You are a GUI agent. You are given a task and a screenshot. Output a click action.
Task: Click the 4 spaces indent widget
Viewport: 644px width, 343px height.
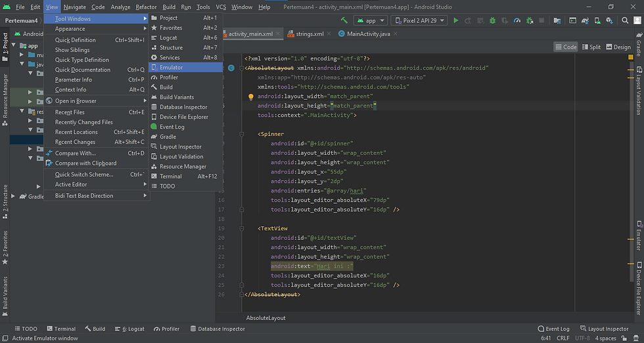click(606, 338)
